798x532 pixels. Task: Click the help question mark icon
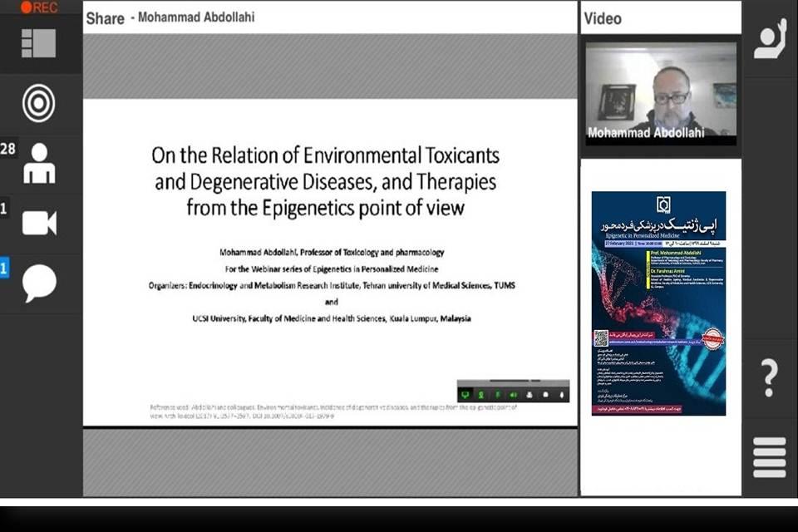click(769, 378)
